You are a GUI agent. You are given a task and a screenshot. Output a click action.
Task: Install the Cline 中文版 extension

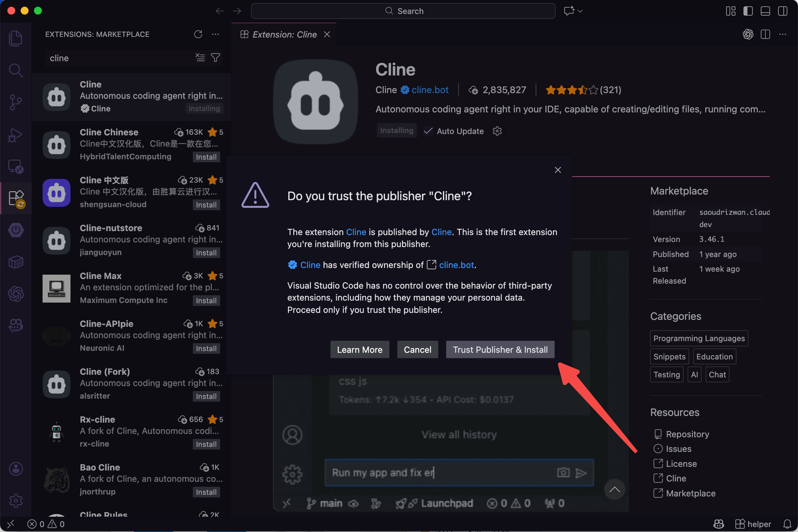point(206,205)
